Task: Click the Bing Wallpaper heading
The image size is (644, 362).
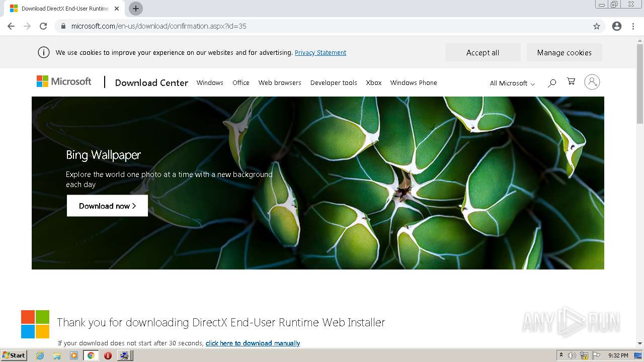Action: (x=103, y=155)
